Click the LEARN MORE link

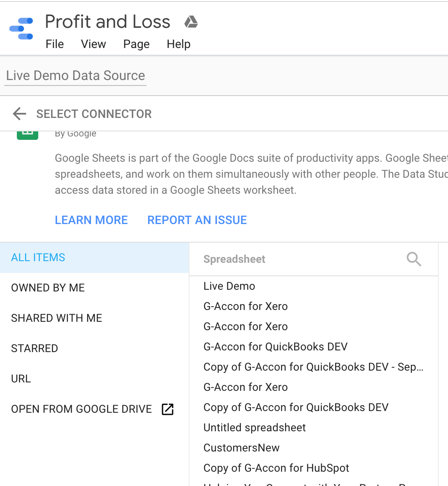point(91,220)
